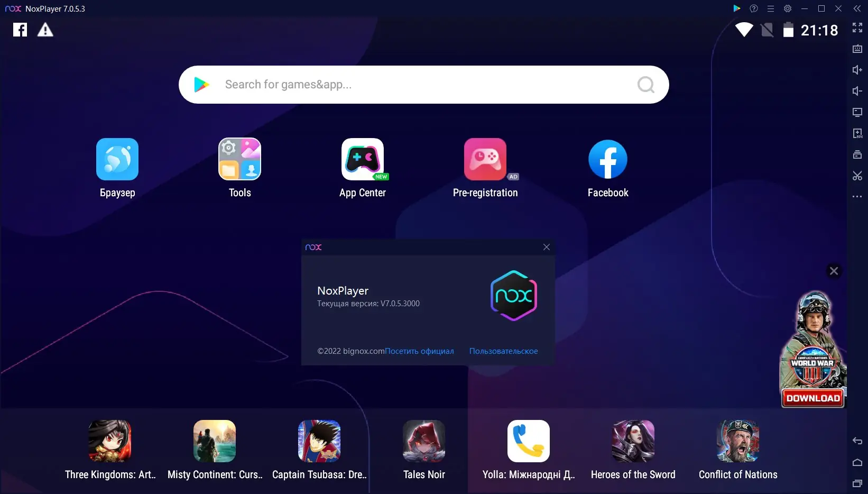
Task: Open the help question mark icon
Action: [x=754, y=8]
